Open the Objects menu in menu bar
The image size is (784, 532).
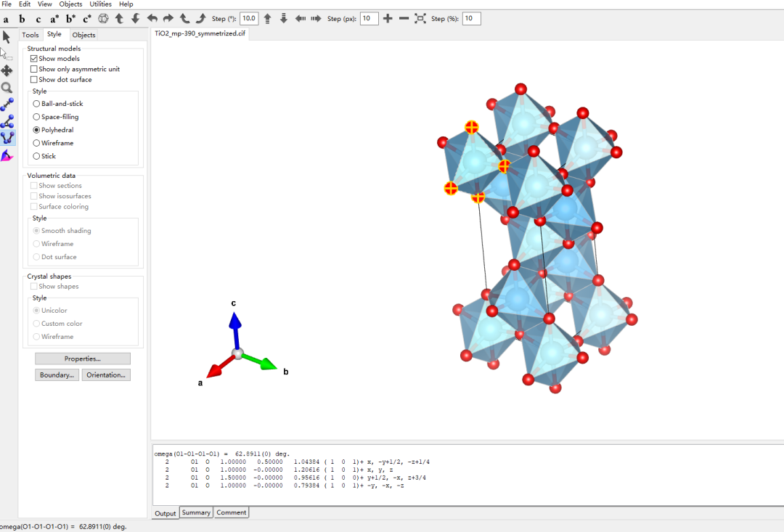[70, 4]
